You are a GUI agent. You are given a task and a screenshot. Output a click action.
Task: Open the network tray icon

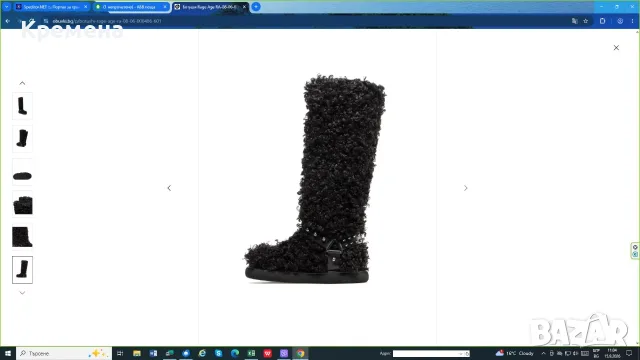pyautogui.click(x=567, y=353)
